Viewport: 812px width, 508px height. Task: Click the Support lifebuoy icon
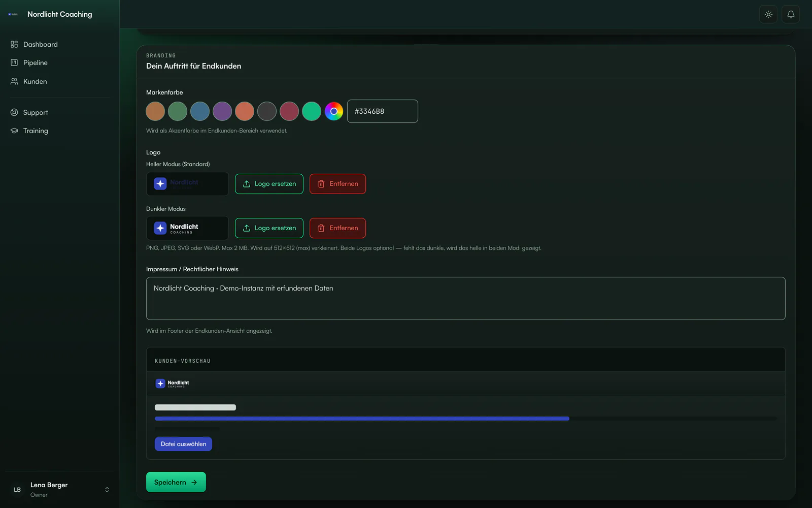click(14, 112)
